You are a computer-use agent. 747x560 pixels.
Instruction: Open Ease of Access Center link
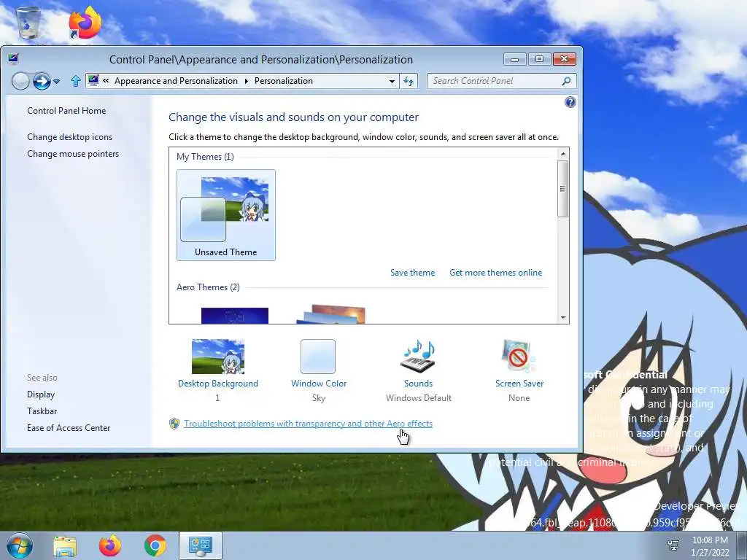click(x=69, y=427)
